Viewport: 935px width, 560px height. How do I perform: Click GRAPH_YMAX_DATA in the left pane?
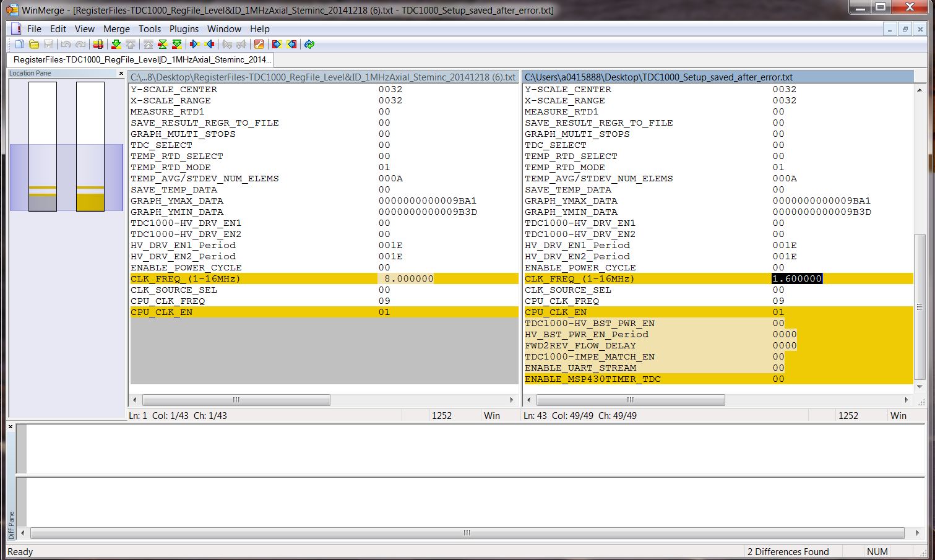pyautogui.click(x=176, y=200)
